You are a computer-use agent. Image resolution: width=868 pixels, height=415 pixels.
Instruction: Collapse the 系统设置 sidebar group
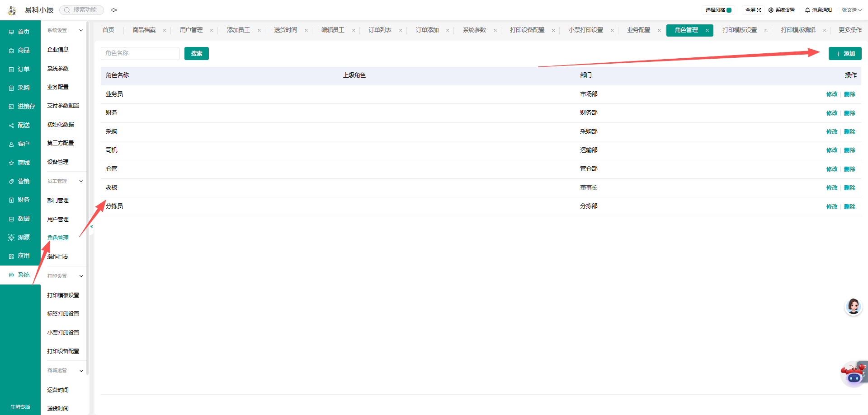pos(81,31)
